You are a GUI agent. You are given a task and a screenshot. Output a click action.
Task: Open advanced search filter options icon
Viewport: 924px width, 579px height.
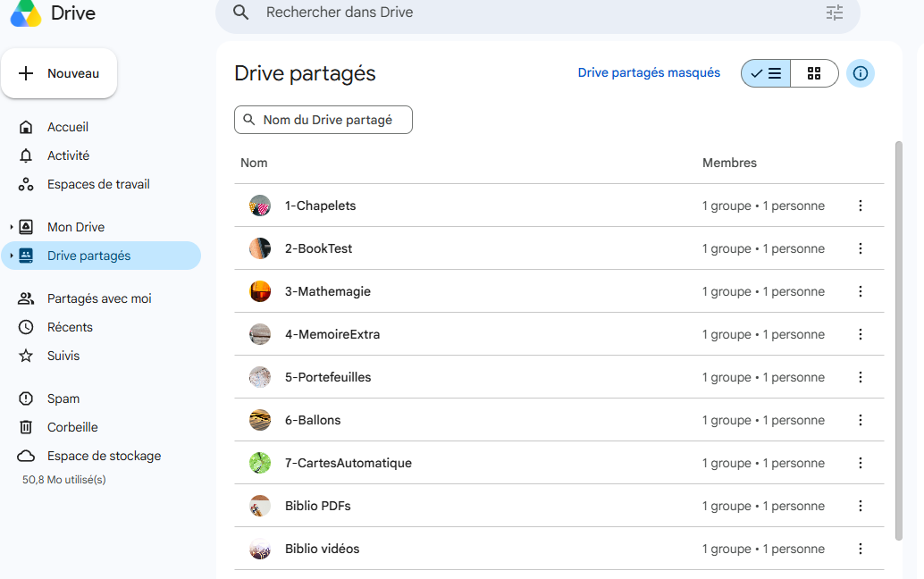834,13
